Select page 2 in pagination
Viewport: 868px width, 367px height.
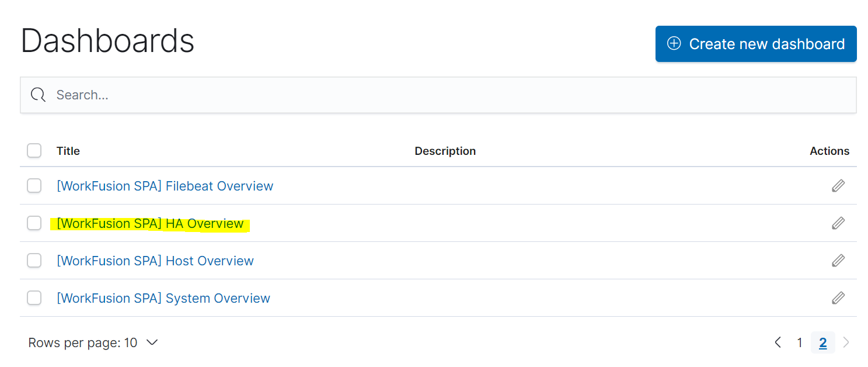point(822,342)
